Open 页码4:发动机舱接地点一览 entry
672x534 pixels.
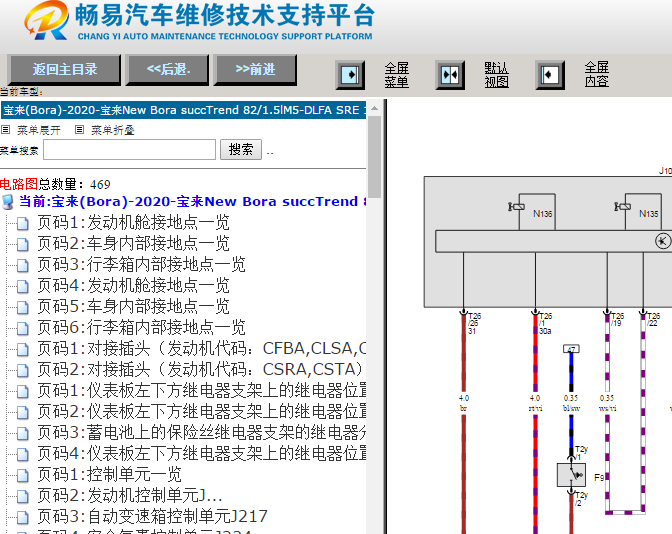point(133,286)
